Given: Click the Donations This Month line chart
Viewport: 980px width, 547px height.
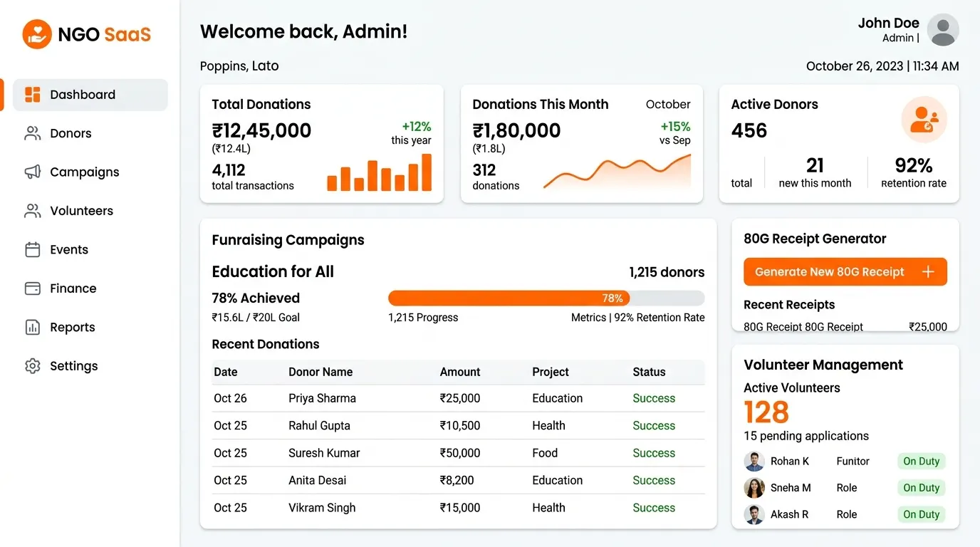Looking at the screenshot, I should 617,172.
